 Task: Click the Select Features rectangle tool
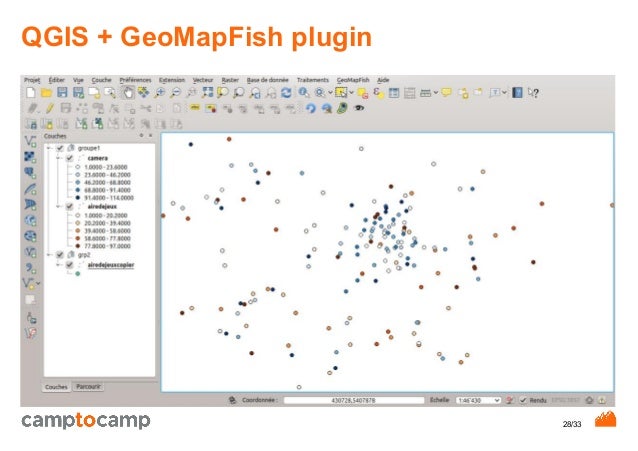tap(341, 93)
